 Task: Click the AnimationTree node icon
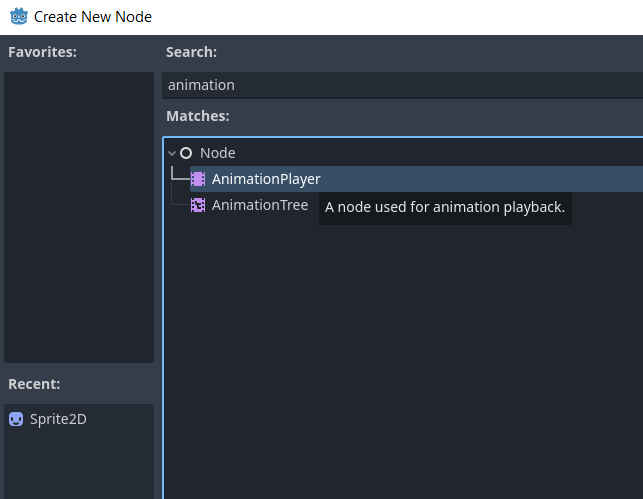pos(198,205)
